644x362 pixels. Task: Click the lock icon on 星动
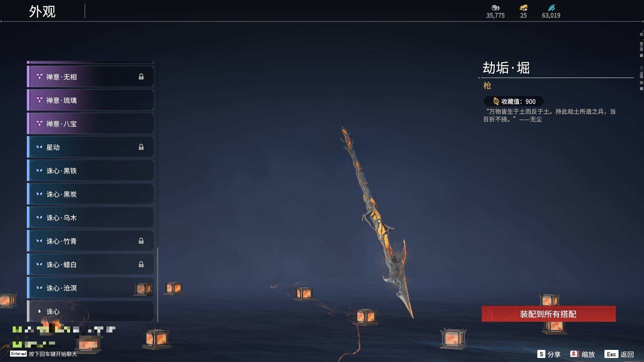click(x=141, y=147)
